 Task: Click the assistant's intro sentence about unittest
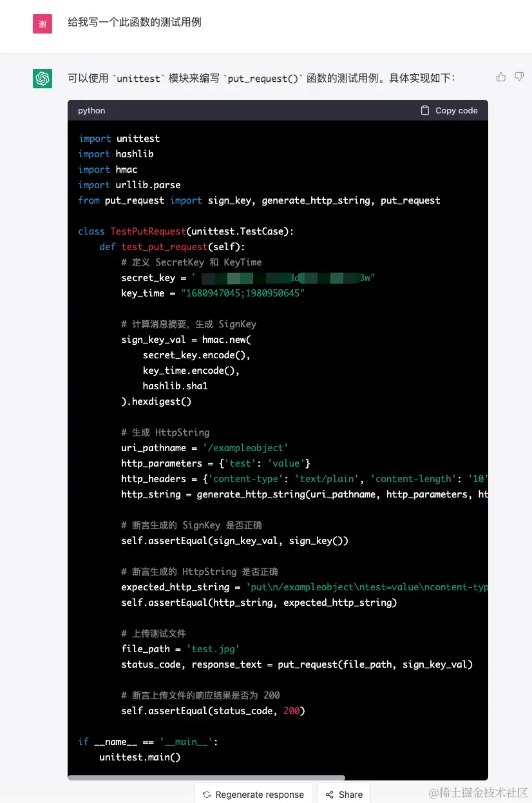(261, 78)
